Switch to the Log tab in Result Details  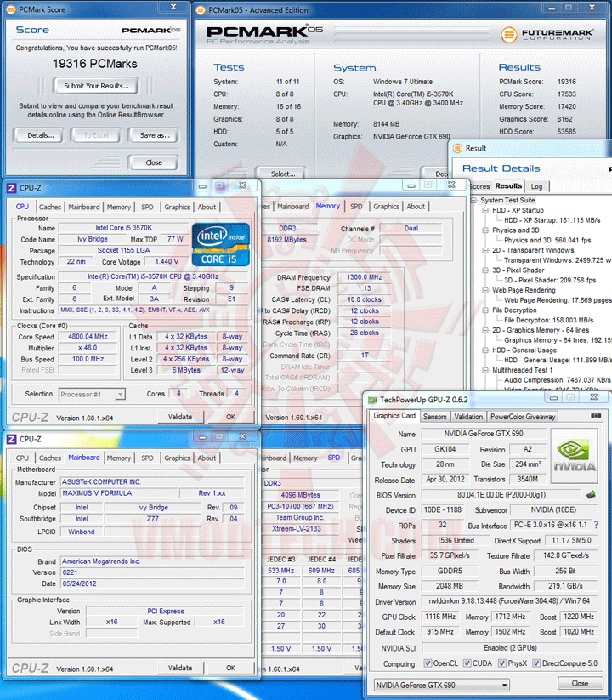coord(536,186)
